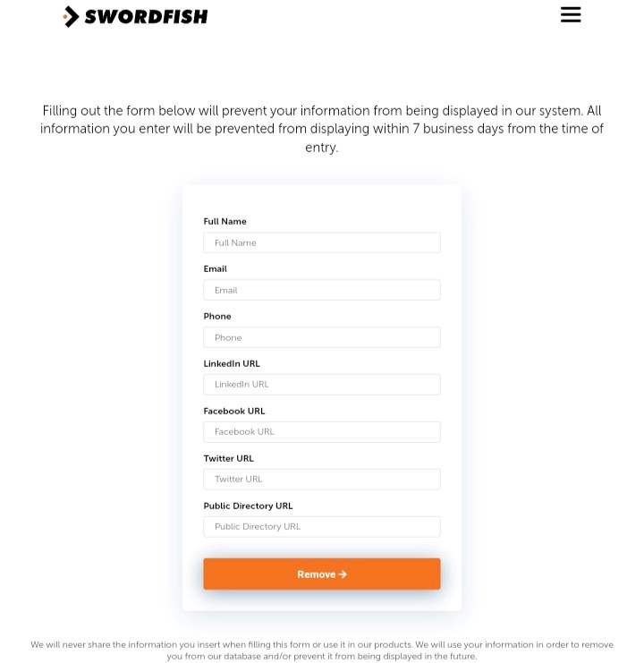Open the hamburger navigation menu

(571, 15)
